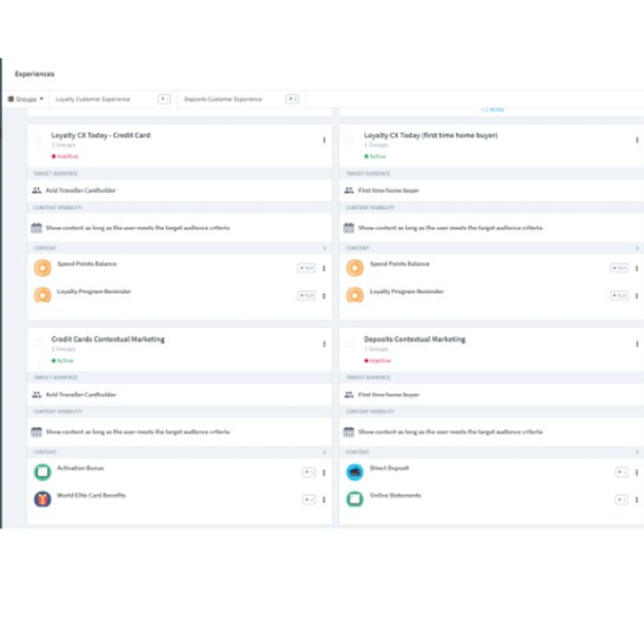The height and width of the screenshot is (644, 644).
Task: Click the Direct Deposit teal content icon
Action: pyautogui.click(x=355, y=472)
